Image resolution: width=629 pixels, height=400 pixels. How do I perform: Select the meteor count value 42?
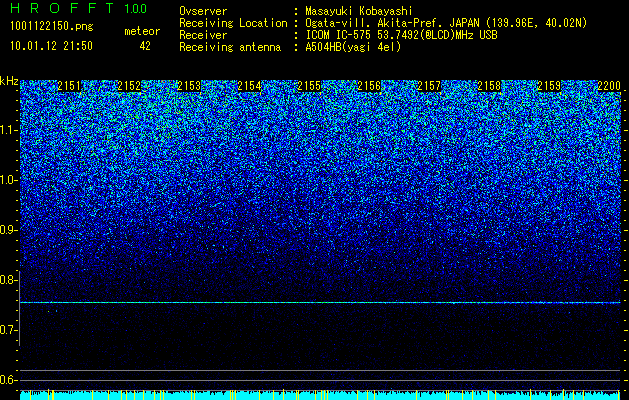(145, 46)
